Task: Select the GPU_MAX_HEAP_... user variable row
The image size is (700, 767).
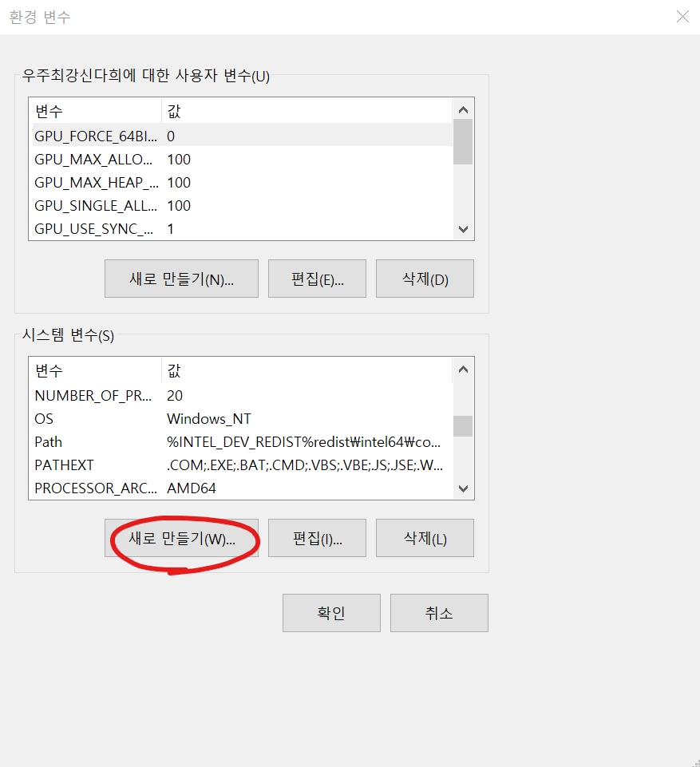Action: [x=242, y=183]
